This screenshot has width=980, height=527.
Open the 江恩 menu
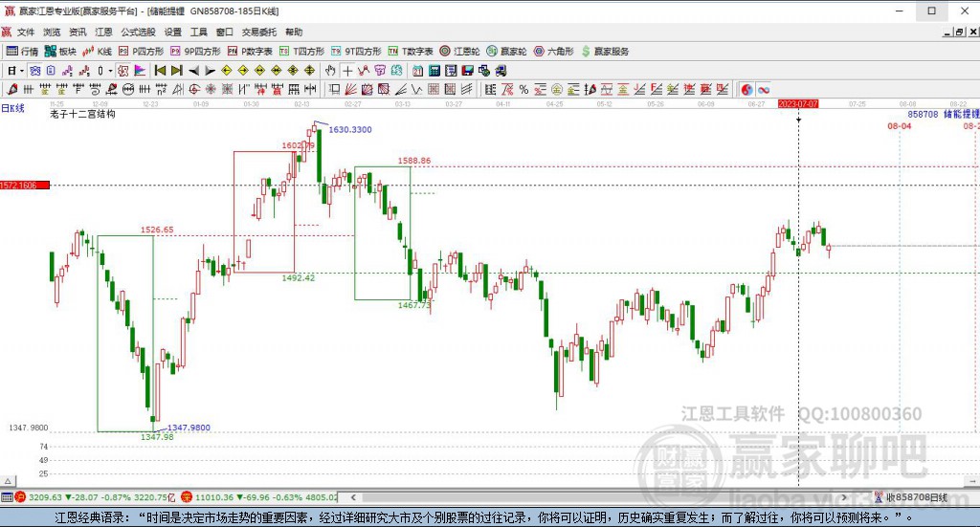click(x=103, y=32)
